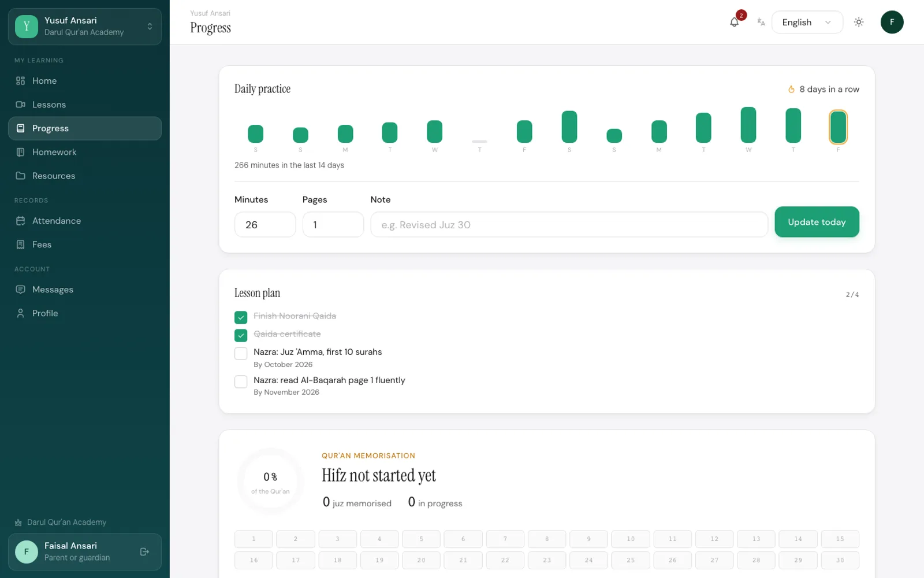This screenshot has height=578, width=924.
Task: Click the Fees receipt icon in sidebar
Action: (20, 244)
